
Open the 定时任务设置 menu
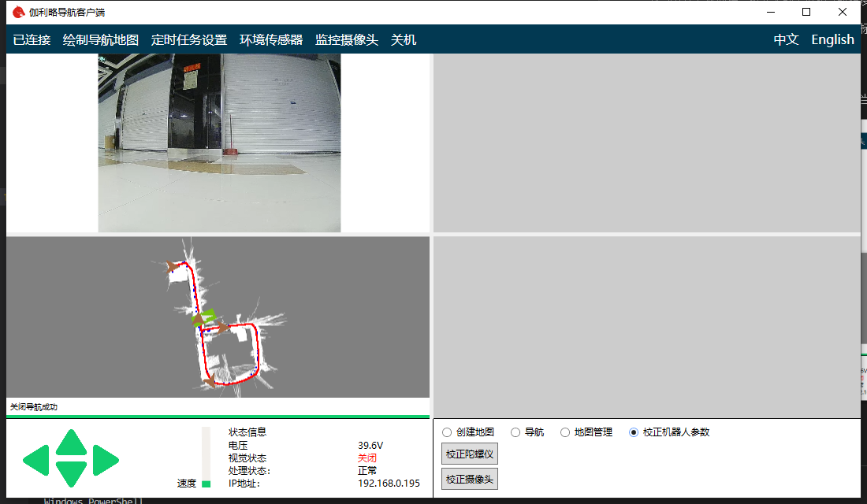click(x=189, y=40)
